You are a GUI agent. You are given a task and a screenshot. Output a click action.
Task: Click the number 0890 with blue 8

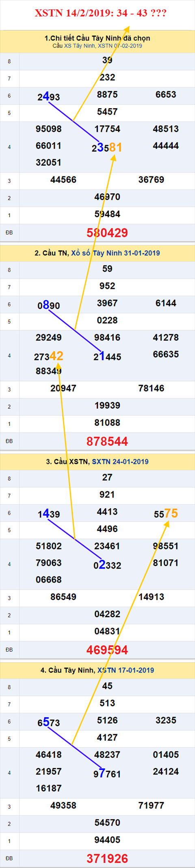pos(49,305)
